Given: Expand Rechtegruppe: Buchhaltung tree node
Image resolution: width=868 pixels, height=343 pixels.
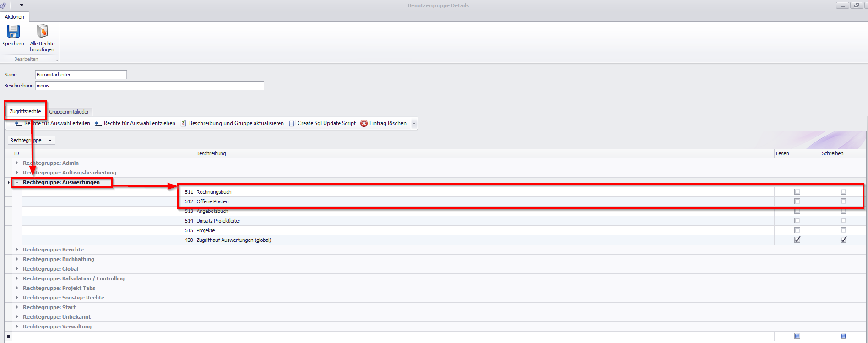Looking at the screenshot, I should [17, 259].
